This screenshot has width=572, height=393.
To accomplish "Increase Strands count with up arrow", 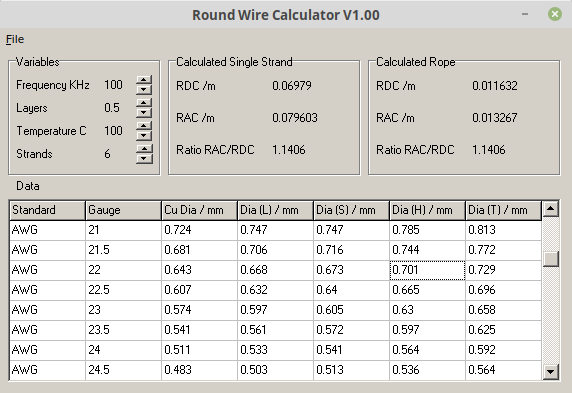I will 144,149.
